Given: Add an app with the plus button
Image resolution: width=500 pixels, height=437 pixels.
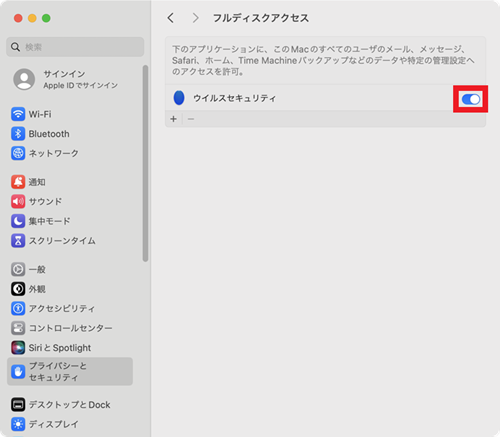Looking at the screenshot, I should [173, 119].
